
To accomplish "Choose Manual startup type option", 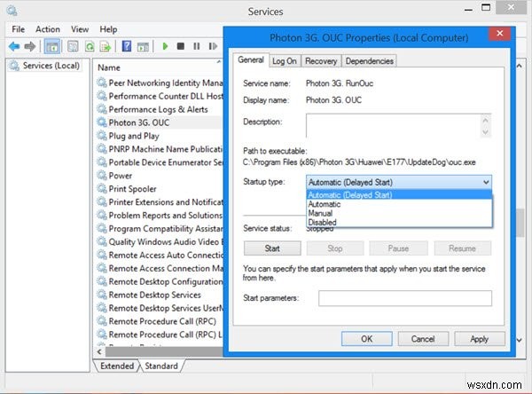I will pyautogui.click(x=399, y=213).
